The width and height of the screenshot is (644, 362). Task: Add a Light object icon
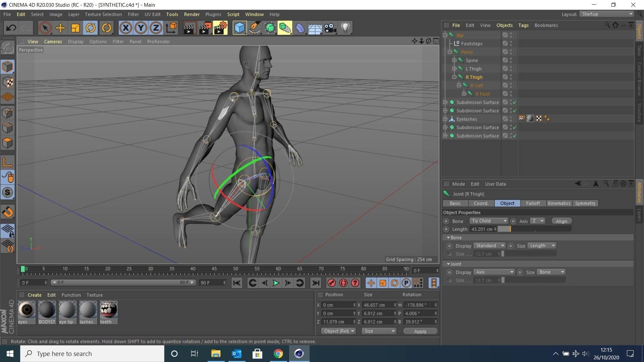point(345,28)
